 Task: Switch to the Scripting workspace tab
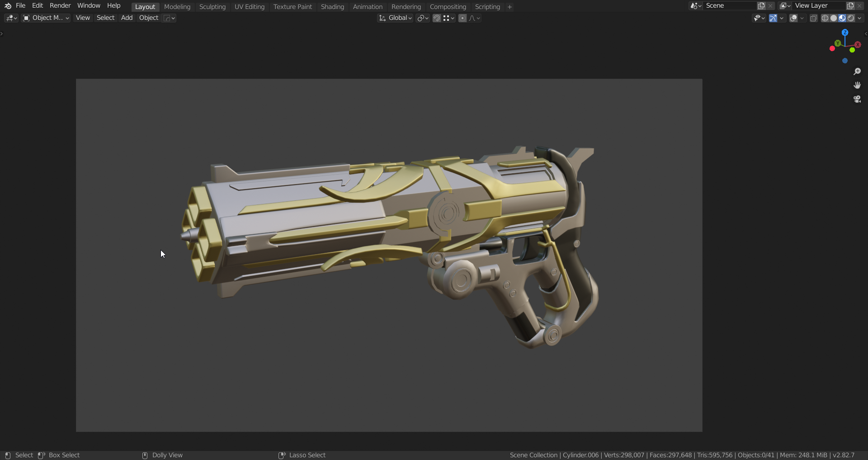pos(487,7)
